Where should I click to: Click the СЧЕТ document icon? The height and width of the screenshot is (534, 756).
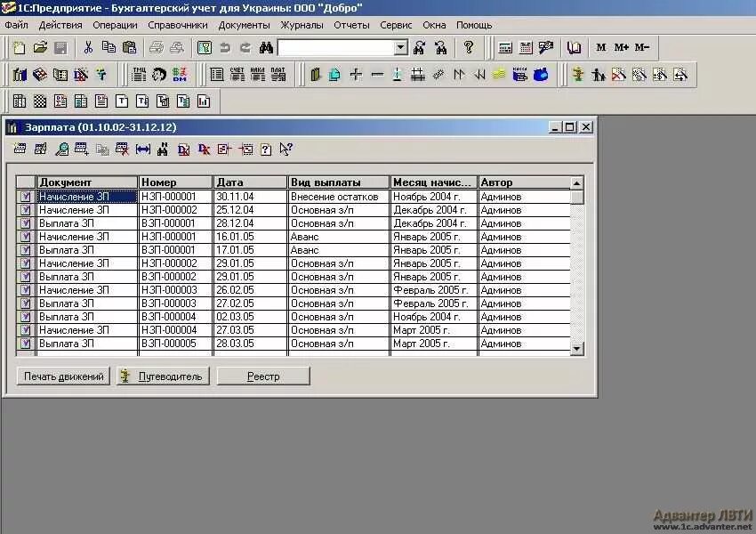237,74
